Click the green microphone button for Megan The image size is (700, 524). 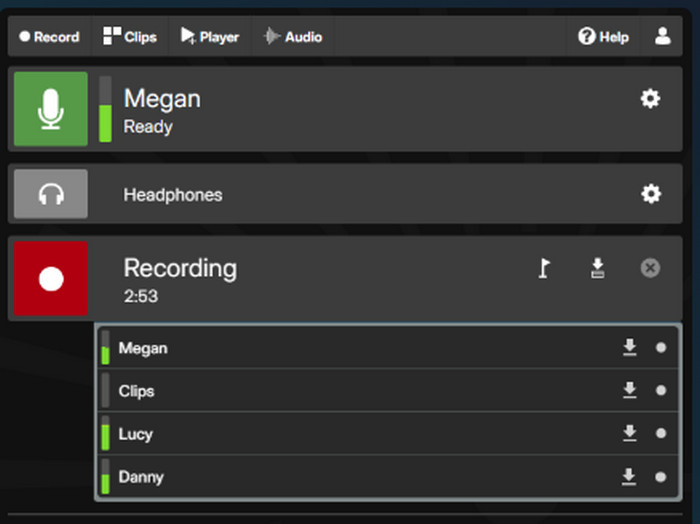pos(51,110)
